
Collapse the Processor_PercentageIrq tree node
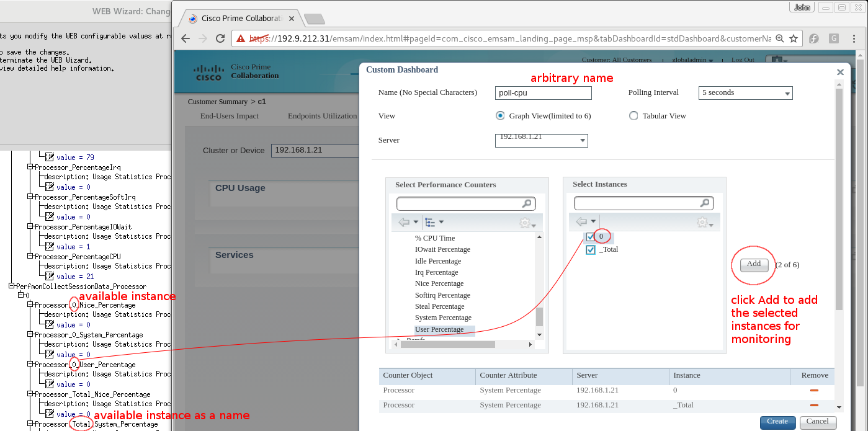coord(30,167)
